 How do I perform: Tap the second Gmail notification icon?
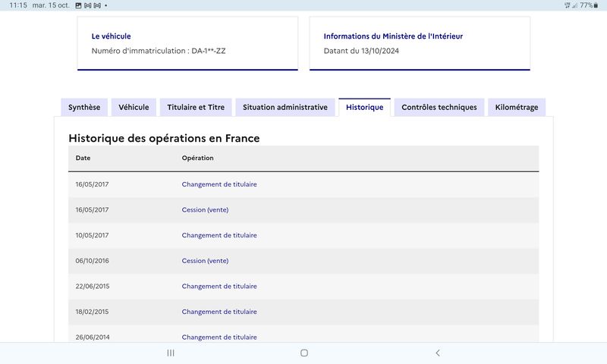tap(97, 5)
